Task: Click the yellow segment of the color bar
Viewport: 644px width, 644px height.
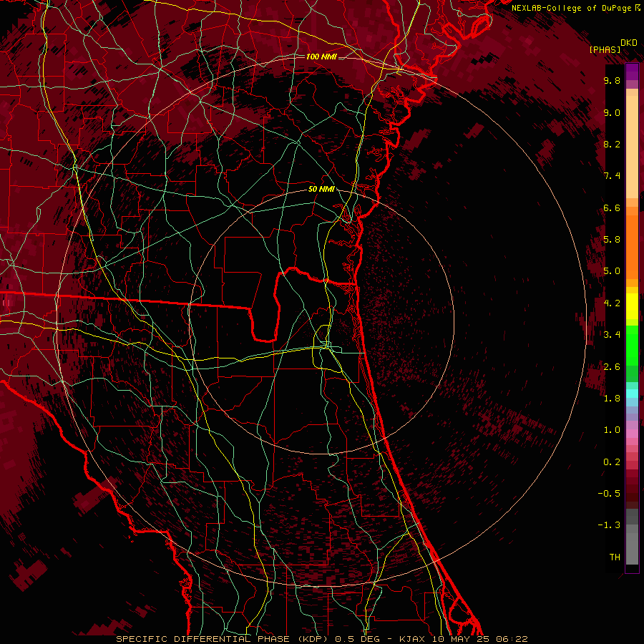Action: coord(632,306)
